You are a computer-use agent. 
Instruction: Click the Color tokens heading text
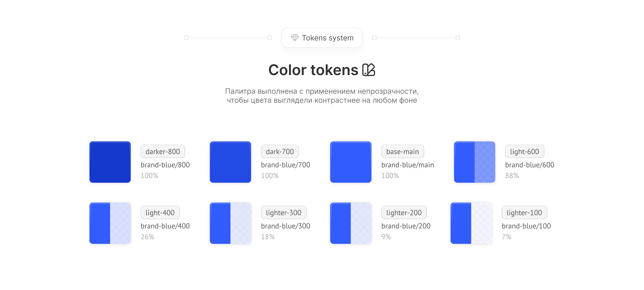coord(313,70)
